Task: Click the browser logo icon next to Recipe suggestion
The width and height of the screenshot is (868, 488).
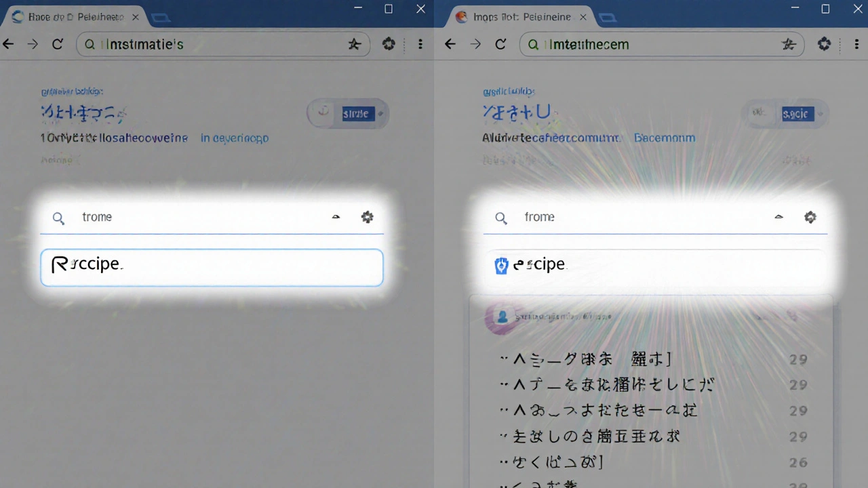Action: (x=501, y=265)
